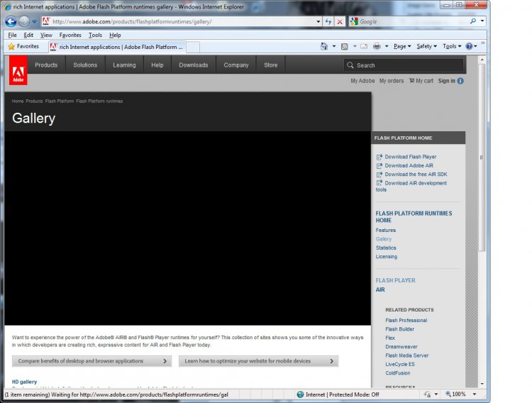The height and width of the screenshot is (403, 532).
Task: Click the search magnifier icon in toolbar
Action: click(x=473, y=21)
